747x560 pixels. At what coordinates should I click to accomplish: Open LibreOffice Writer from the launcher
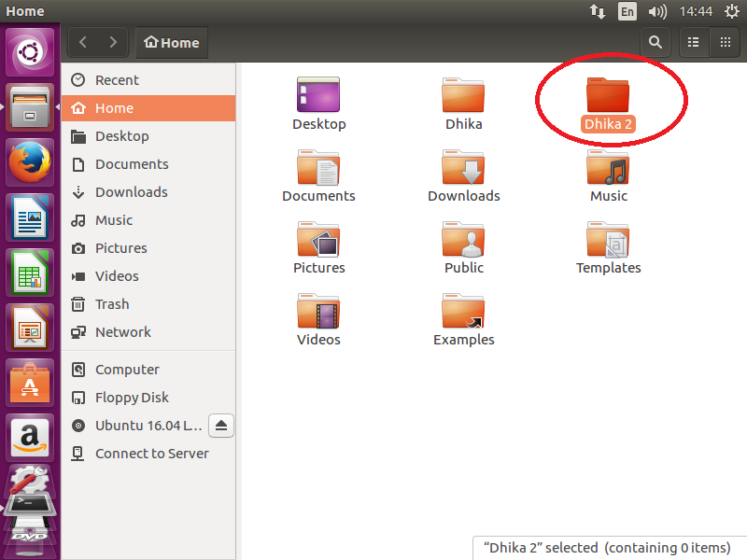[x=31, y=217]
